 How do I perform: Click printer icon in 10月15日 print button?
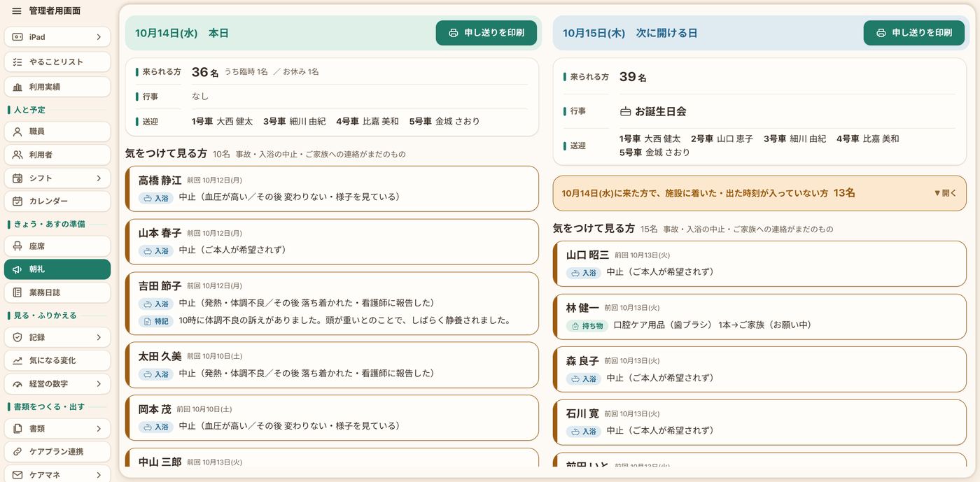[881, 33]
